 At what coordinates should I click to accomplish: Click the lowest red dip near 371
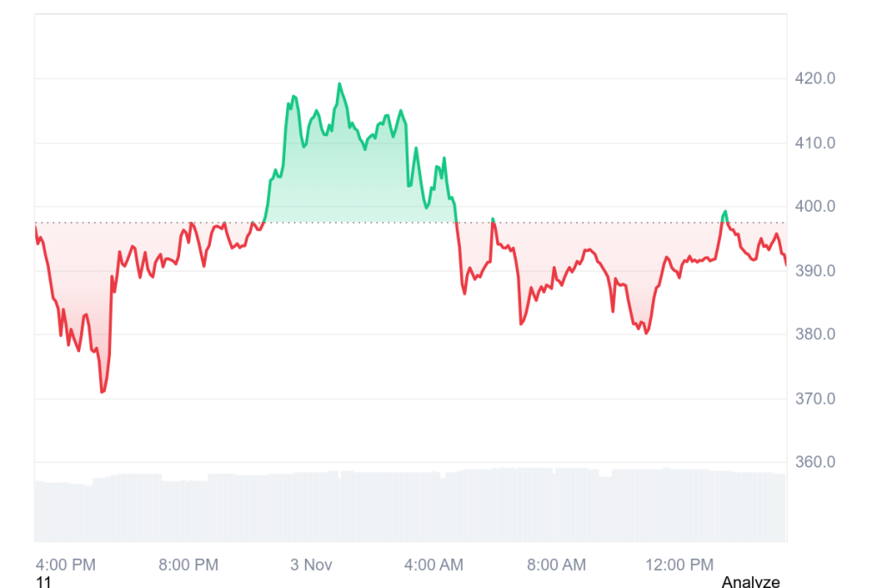pos(102,392)
